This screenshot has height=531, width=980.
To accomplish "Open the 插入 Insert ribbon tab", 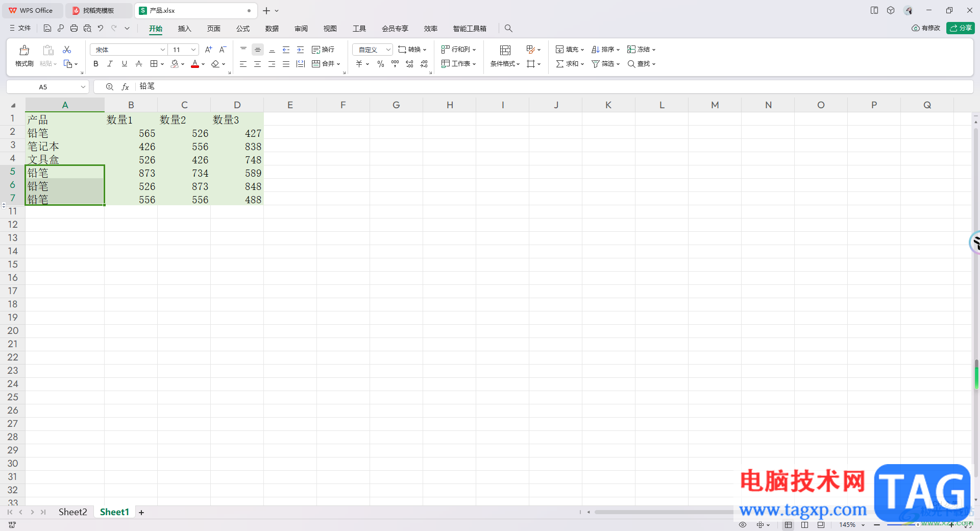I will tap(184, 29).
